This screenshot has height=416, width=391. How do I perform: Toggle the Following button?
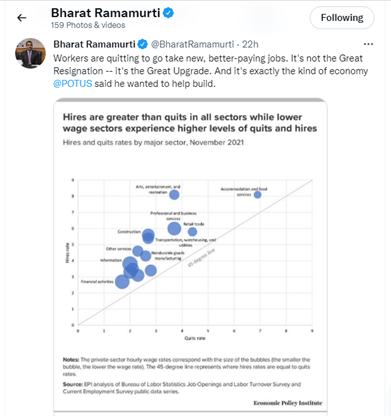point(342,18)
